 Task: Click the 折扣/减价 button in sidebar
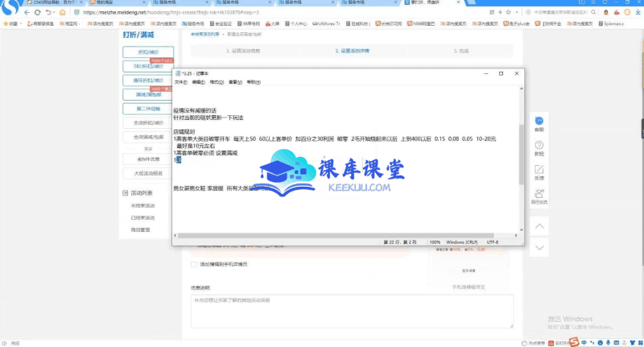coord(148,52)
